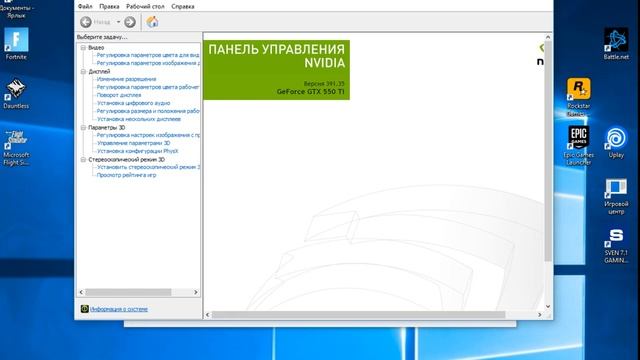Click the main pane's scroll-up arrow
Viewport: 640px width, 360px height.
coord(548,37)
